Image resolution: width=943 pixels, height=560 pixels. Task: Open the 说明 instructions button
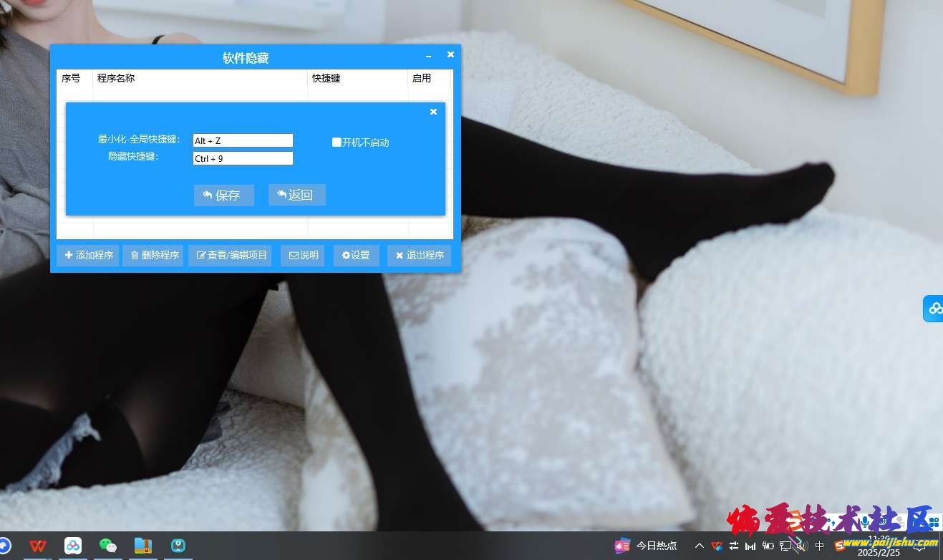click(303, 256)
